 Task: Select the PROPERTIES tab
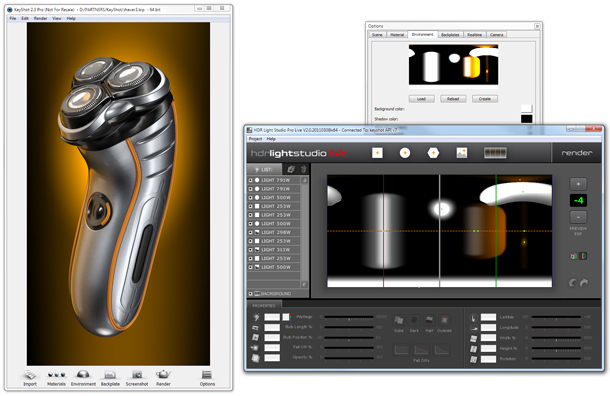pos(264,306)
